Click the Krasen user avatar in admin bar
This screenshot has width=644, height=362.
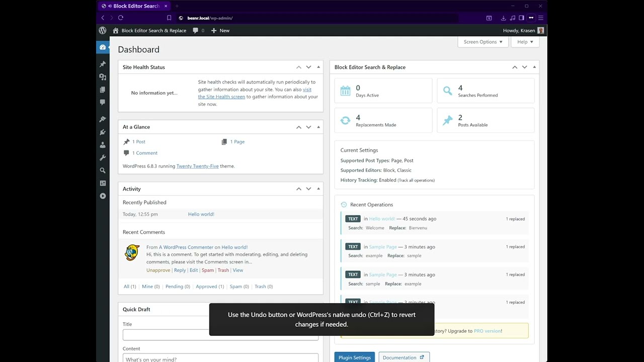541,31
